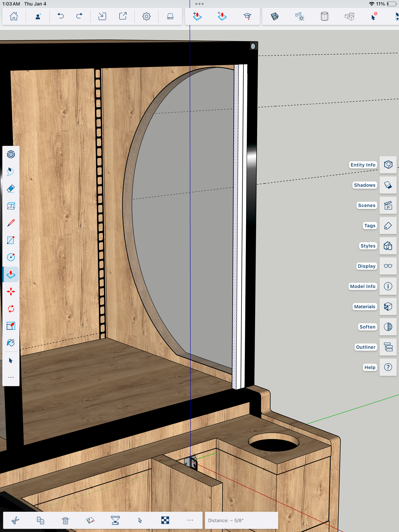Screen dimensions: 399x532
Task: Open the Tags panel
Action: [388, 226]
